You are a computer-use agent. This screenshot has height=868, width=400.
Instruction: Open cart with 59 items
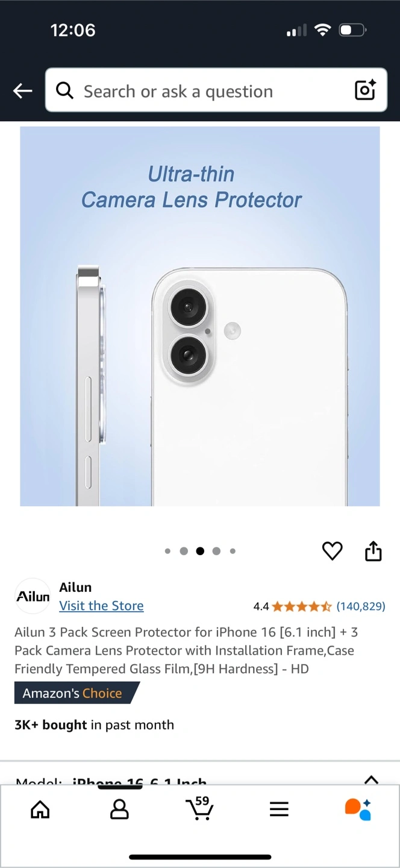(199, 808)
